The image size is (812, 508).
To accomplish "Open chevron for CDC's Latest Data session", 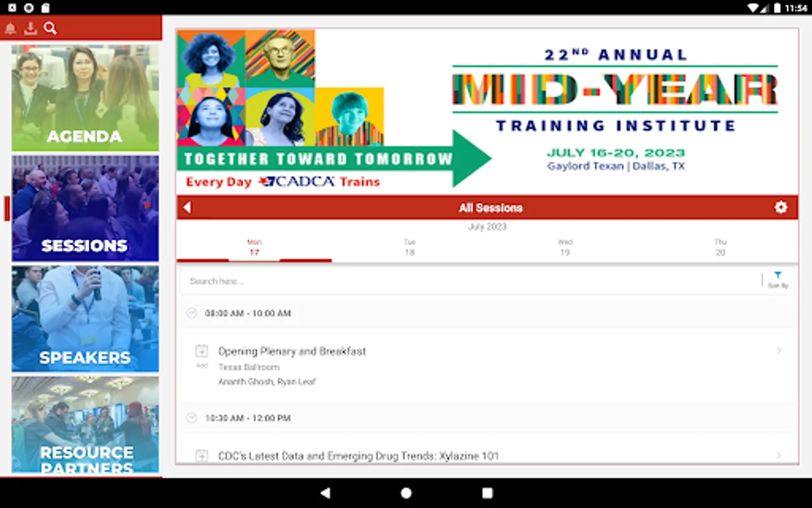I will 779,456.
